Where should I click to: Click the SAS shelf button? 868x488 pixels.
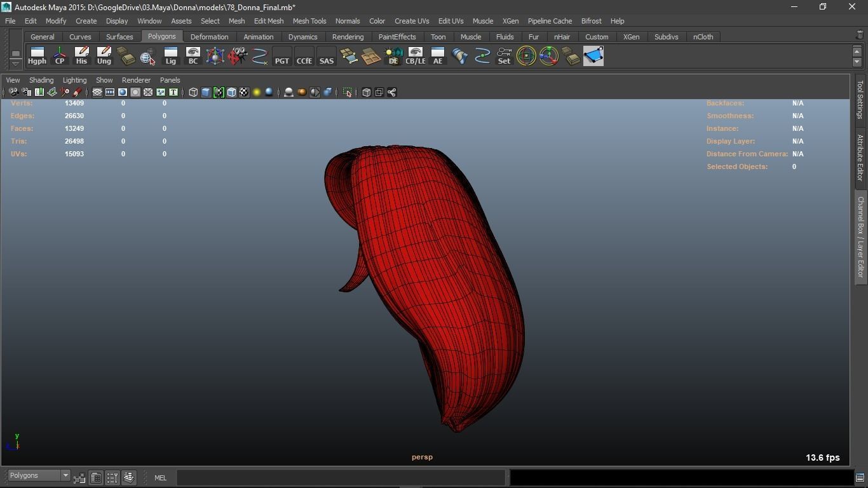(326, 56)
